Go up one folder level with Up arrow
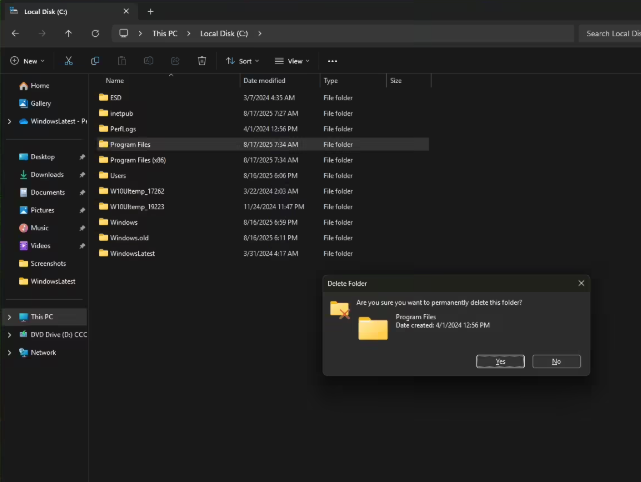 pos(68,33)
